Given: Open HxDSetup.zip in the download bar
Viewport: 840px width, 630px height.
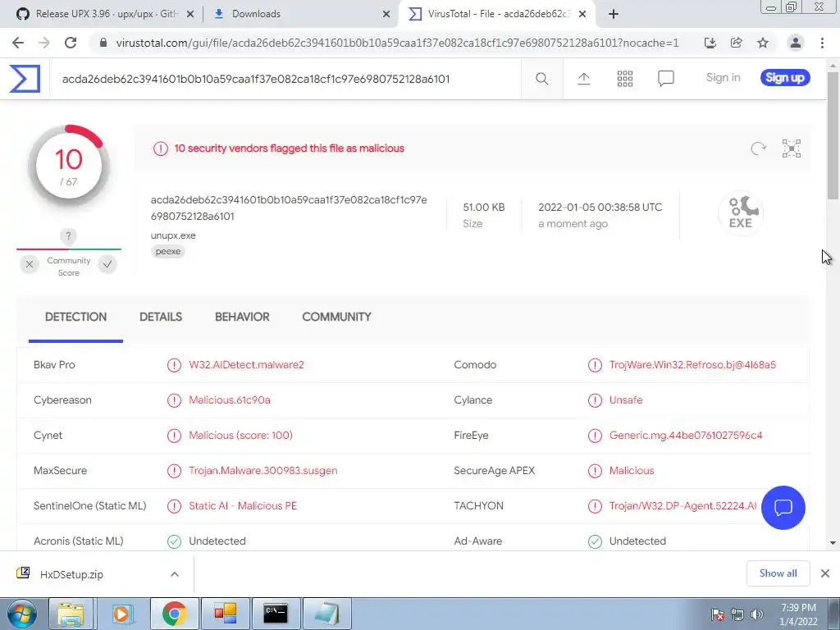Looking at the screenshot, I should [x=71, y=574].
